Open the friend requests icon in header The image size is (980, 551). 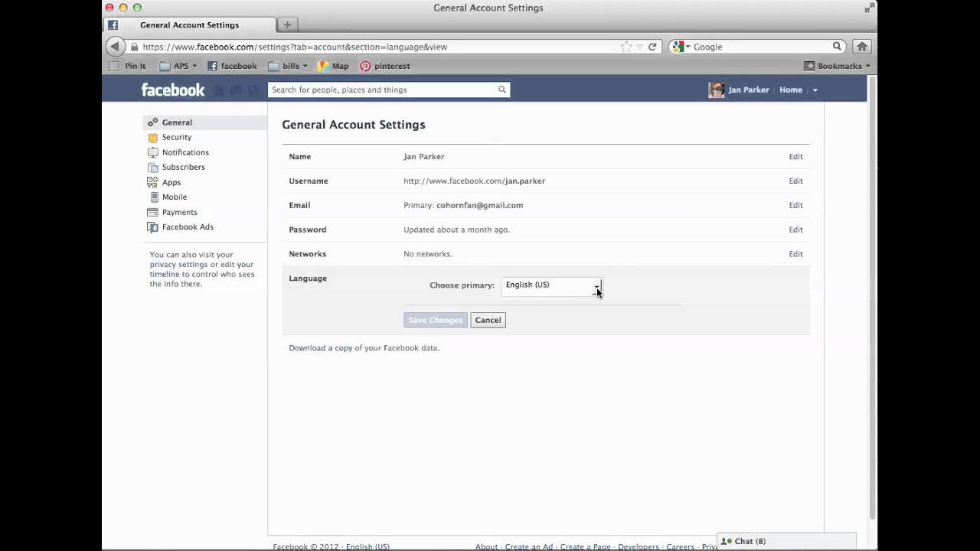point(219,90)
